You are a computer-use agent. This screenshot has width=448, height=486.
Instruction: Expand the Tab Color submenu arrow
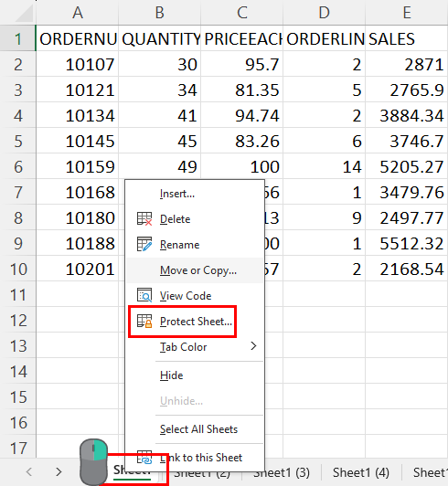click(x=253, y=346)
